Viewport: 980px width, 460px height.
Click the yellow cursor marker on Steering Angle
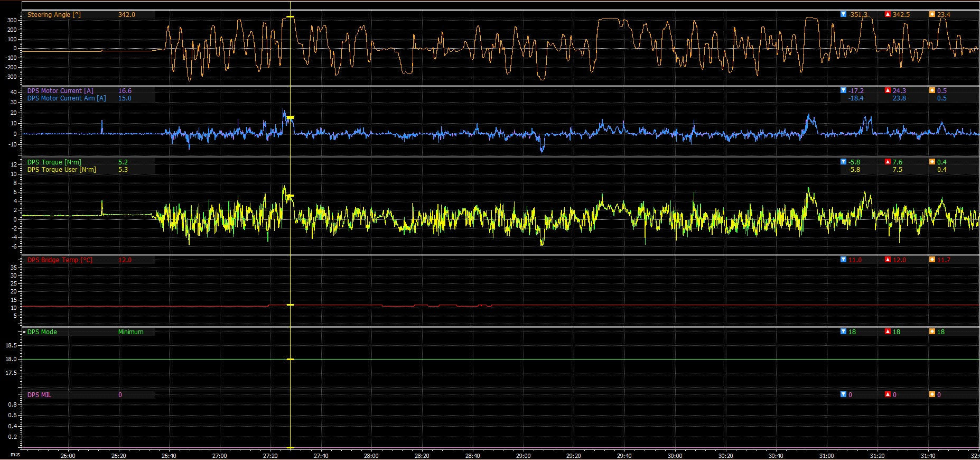tap(290, 17)
